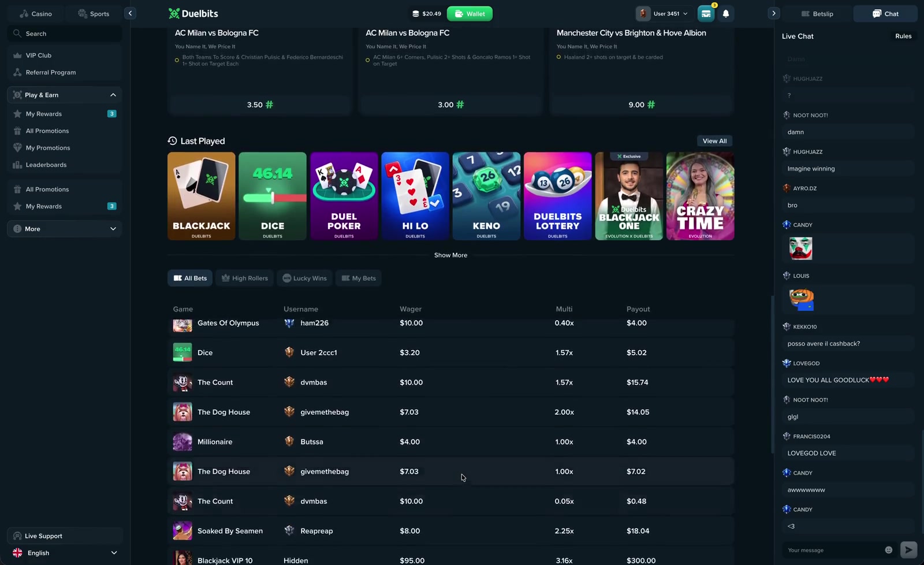
Task: Click the Dice game icon in bets table
Action: point(182,352)
